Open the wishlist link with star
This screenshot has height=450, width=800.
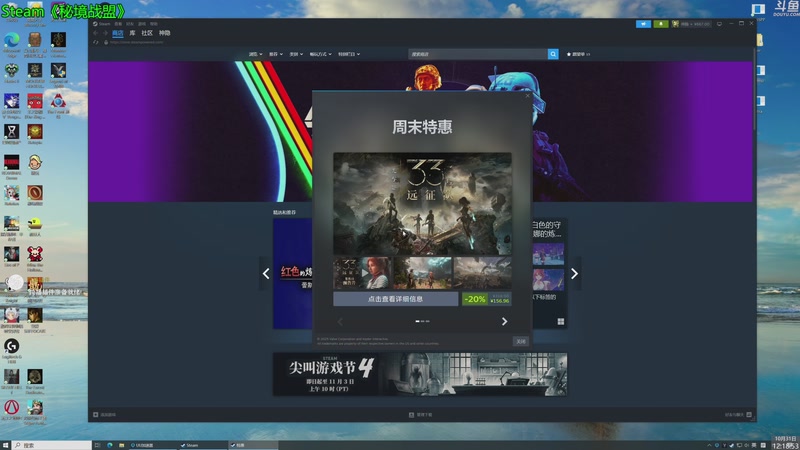pos(578,54)
